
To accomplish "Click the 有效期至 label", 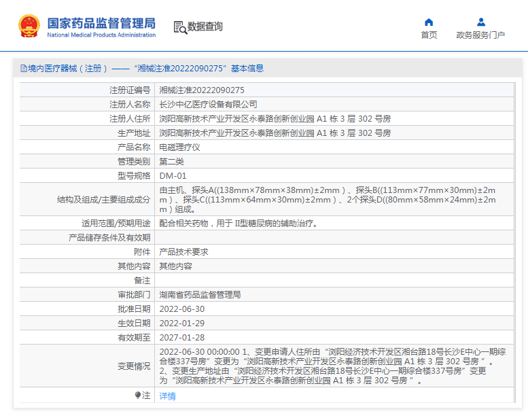I will tap(134, 338).
